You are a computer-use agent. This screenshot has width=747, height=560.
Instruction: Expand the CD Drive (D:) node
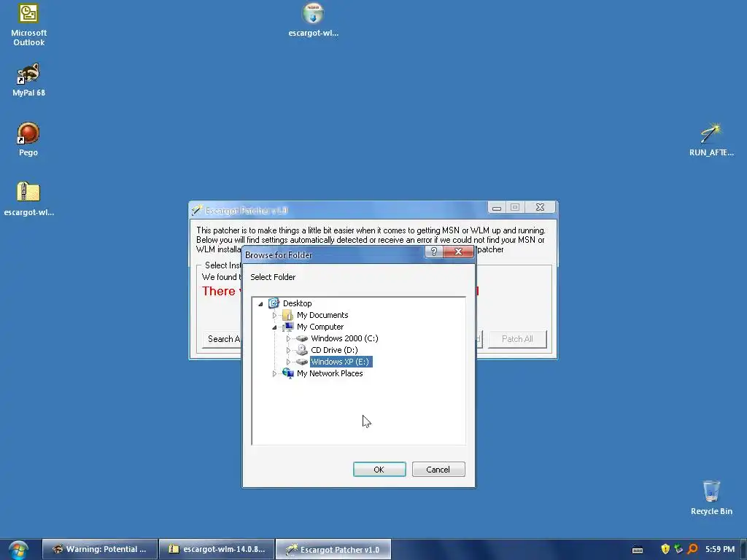tap(288, 350)
